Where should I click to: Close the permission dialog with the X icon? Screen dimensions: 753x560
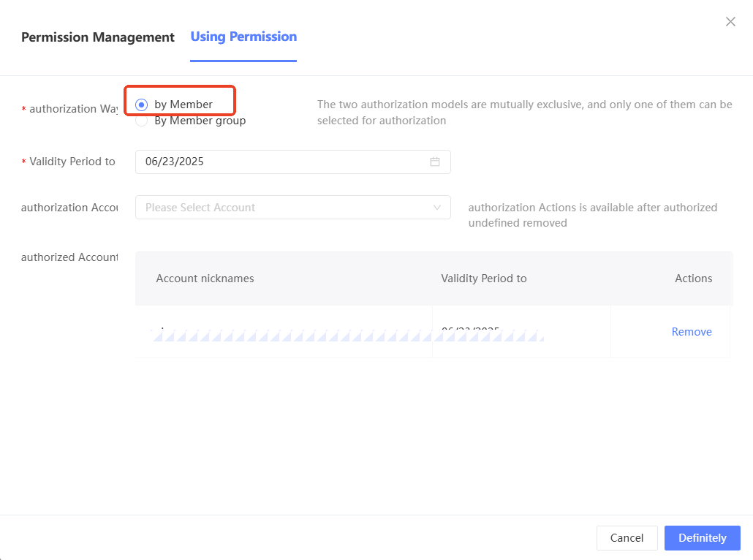coord(730,22)
